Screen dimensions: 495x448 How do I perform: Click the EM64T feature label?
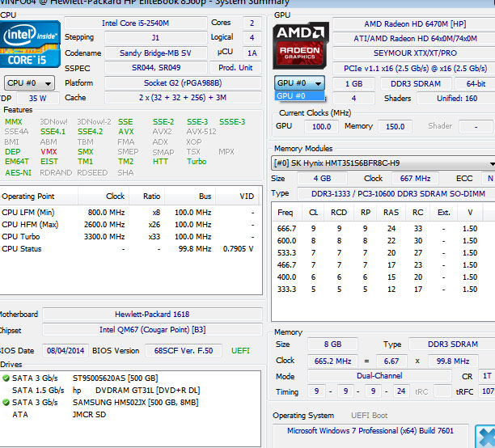pyautogui.click(x=17, y=162)
